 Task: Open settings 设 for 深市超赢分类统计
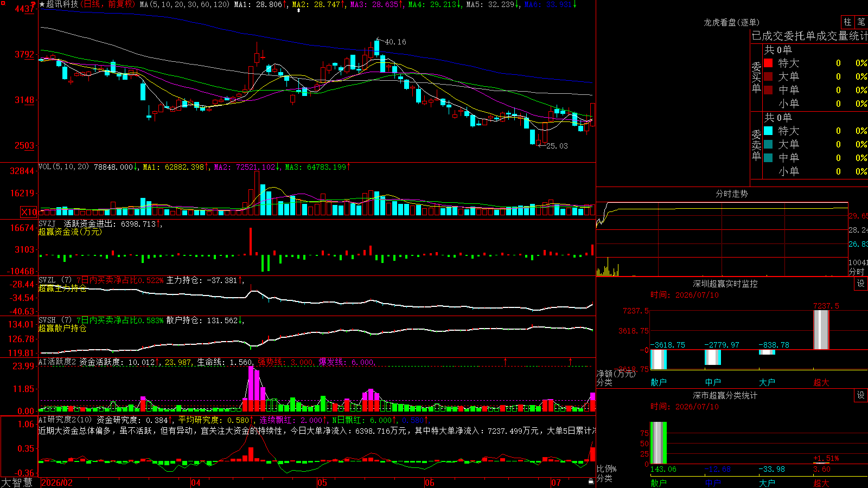pos(861,395)
